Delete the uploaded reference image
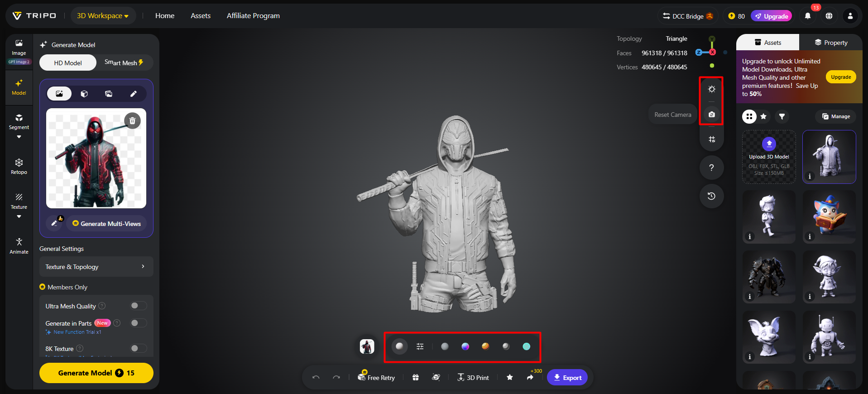This screenshot has width=868, height=394. 133,121
